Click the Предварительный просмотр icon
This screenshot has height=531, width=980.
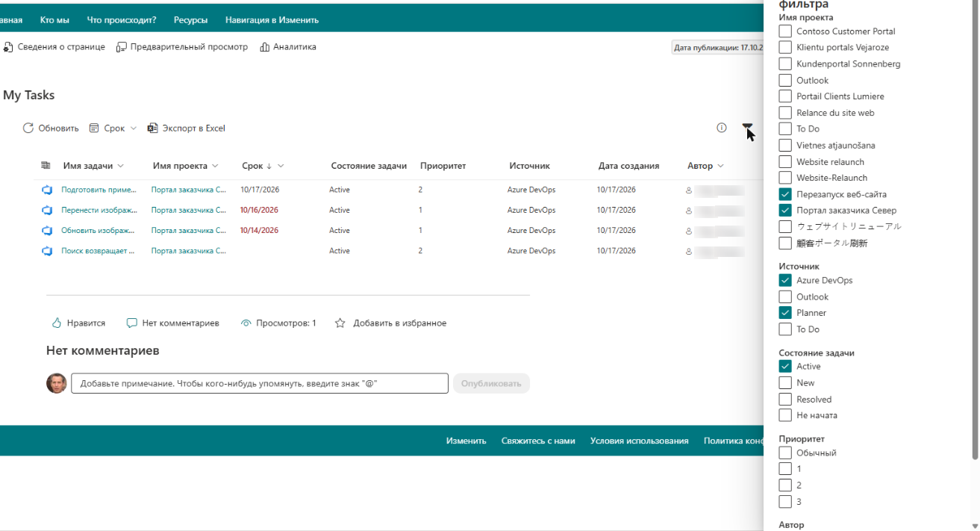point(122,47)
